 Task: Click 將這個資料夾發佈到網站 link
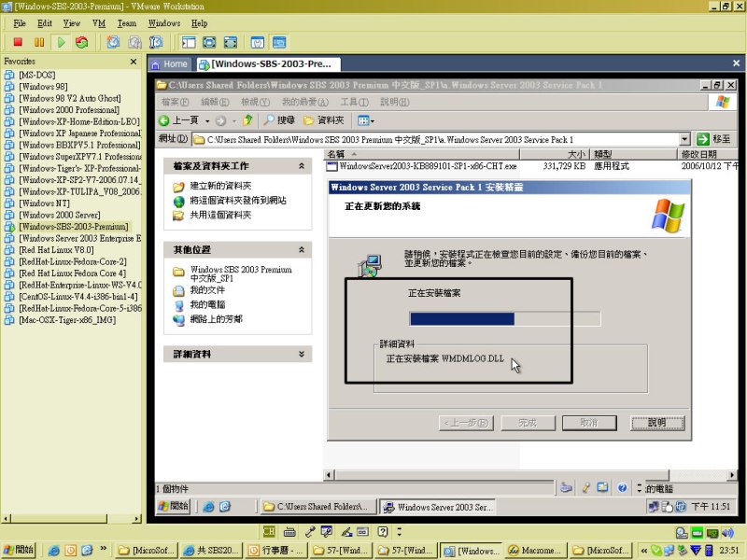coord(238,201)
